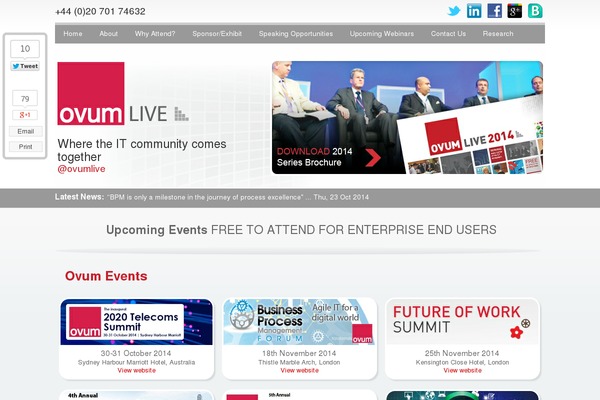Click the phone number +44 (0)20 701 74632
The image size is (600, 400).
tap(100, 11)
